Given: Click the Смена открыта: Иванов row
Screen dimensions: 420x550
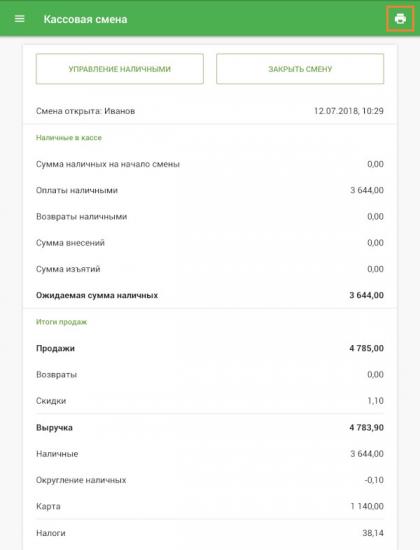Looking at the screenshot, I should pyautogui.click(x=210, y=111).
